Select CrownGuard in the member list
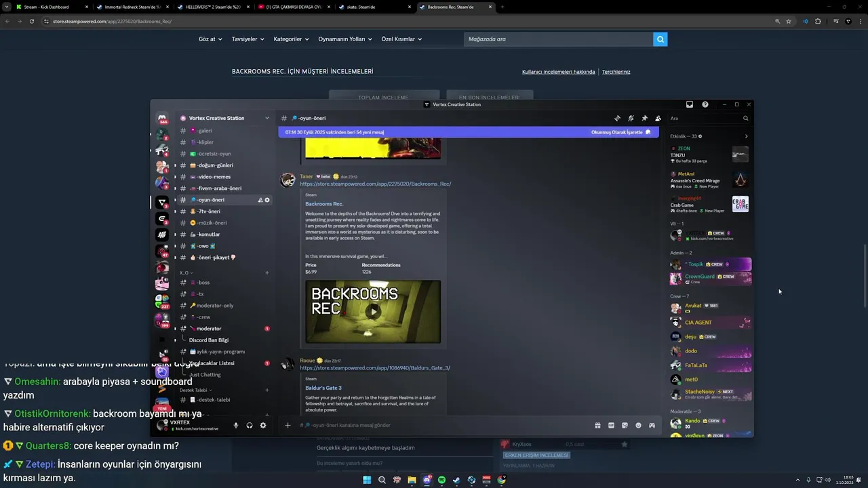Screen dimensions: 868x488 (710, 278)
